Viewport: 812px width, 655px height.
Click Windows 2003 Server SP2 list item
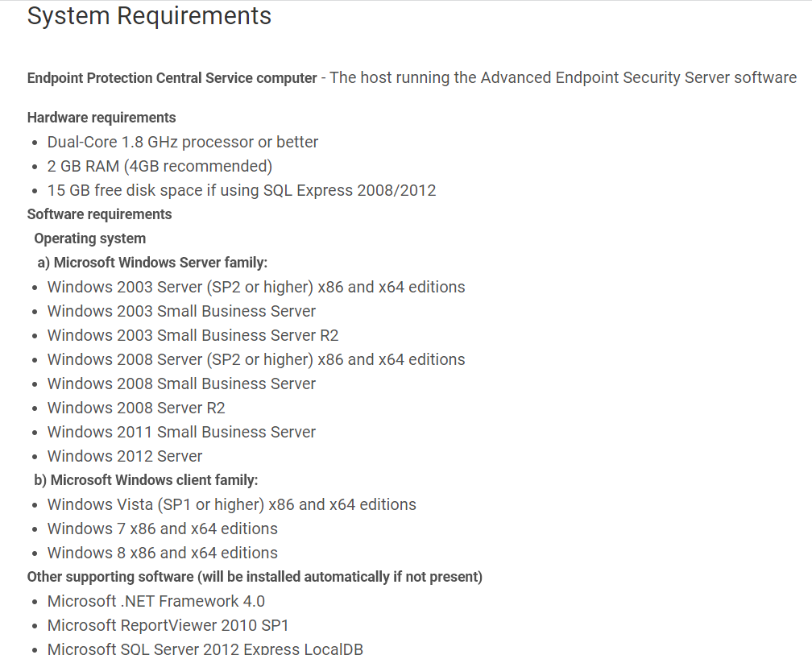(255, 287)
